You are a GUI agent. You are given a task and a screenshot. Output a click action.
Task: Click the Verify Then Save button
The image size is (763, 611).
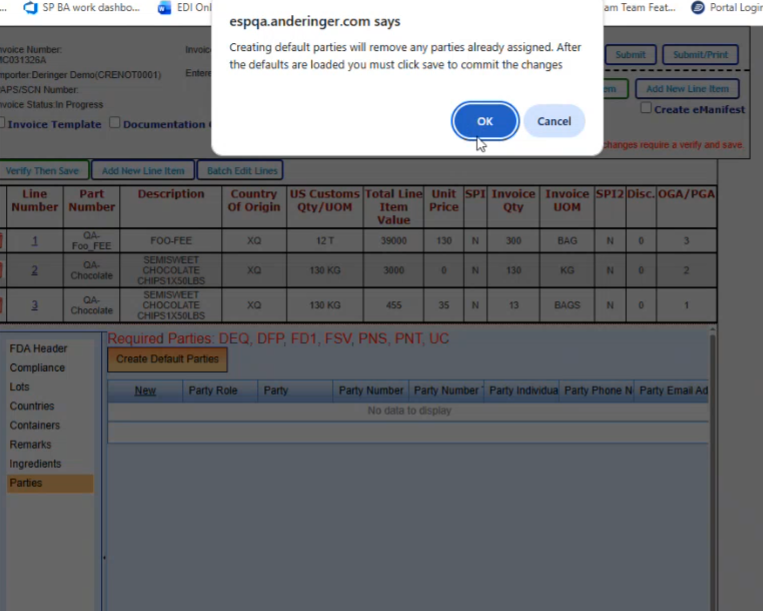(x=43, y=171)
